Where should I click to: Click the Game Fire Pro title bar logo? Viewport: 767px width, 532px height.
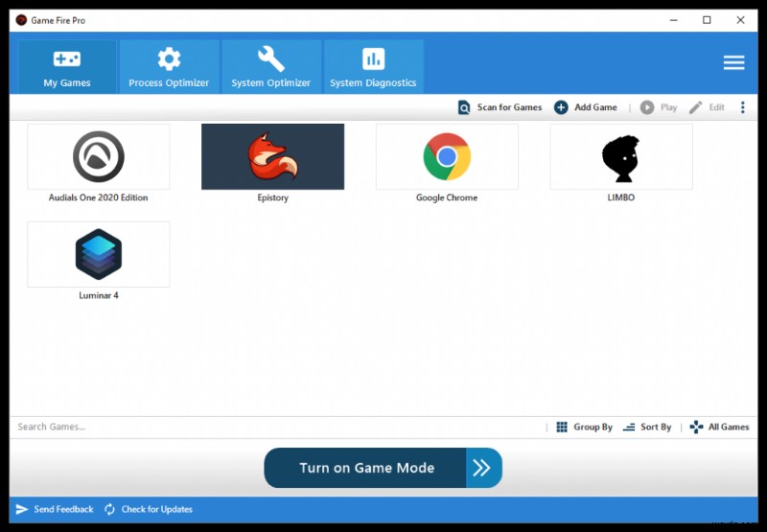[x=21, y=20]
